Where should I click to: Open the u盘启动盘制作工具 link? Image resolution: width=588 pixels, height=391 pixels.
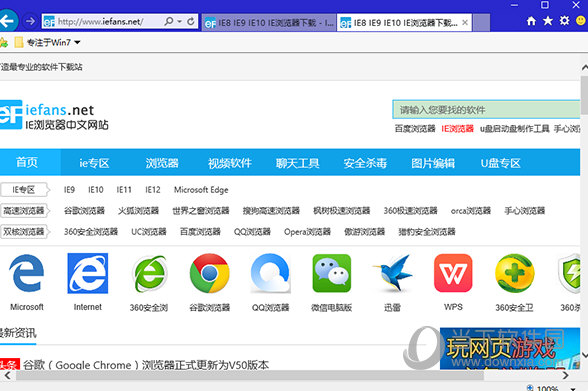[x=514, y=129]
